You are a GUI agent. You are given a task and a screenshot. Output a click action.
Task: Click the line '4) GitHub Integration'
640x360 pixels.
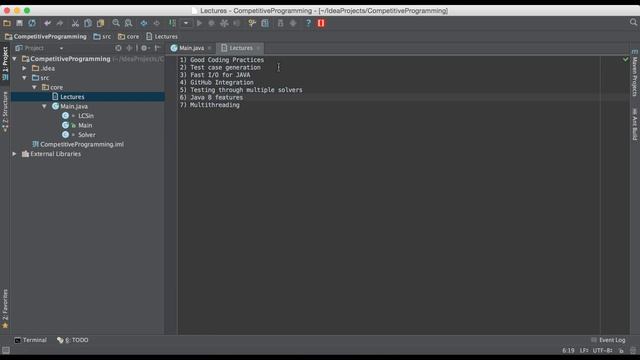point(217,82)
